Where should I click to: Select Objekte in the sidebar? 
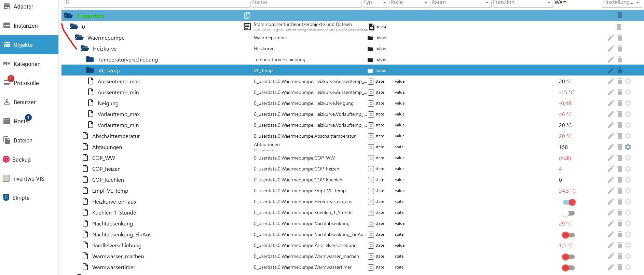pos(29,45)
